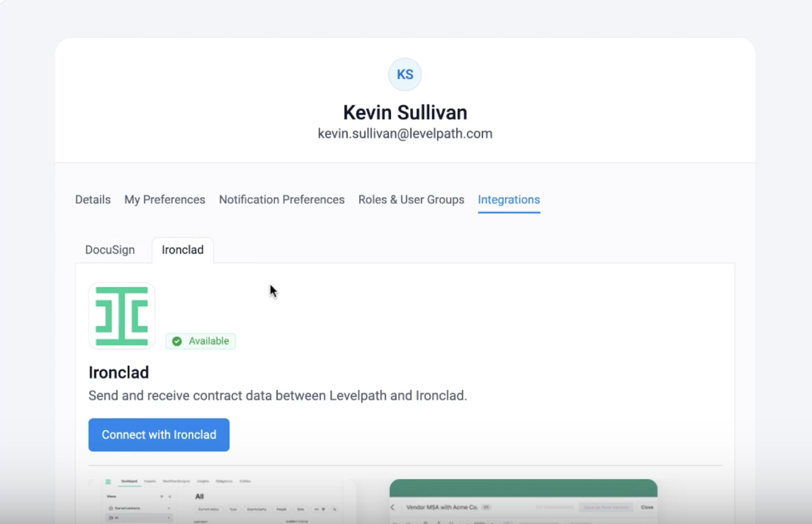Open Notification Preferences tab
Image resolution: width=812 pixels, height=524 pixels.
282,200
